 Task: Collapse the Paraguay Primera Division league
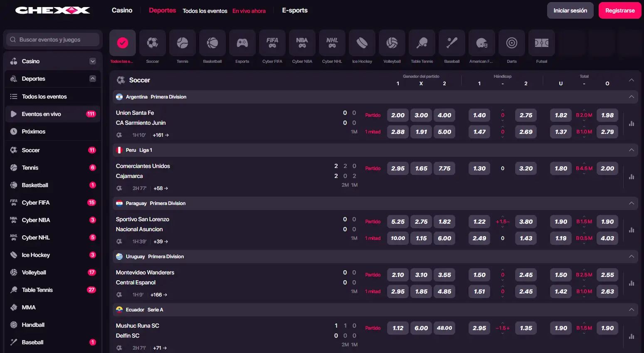pos(632,203)
